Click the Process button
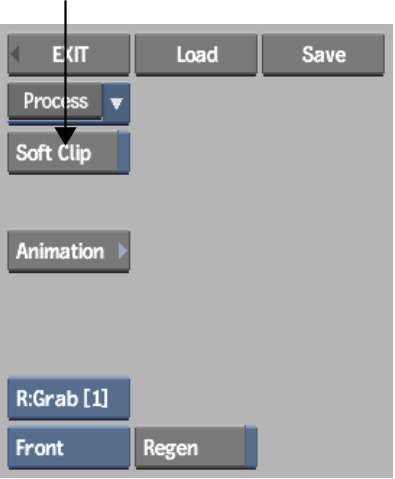 55,101
